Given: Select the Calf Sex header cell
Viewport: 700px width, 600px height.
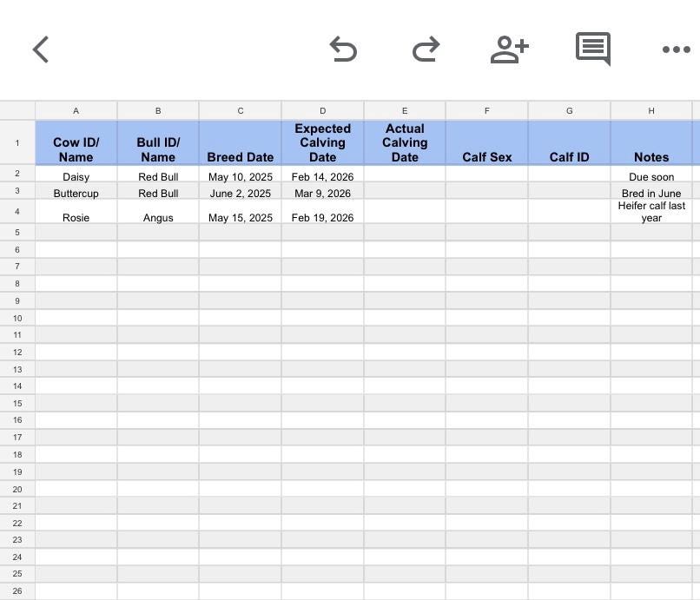Looking at the screenshot, I should pyautogui.click(x=486, y=142).
